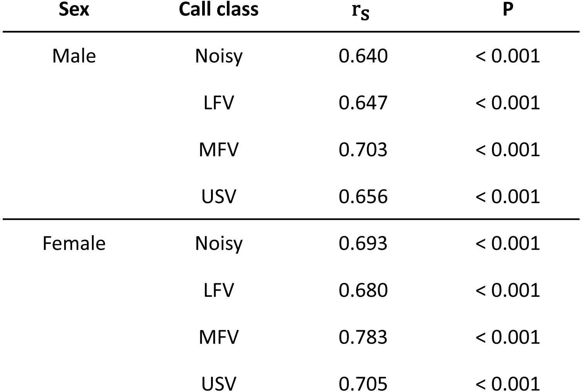The height and width of the screenshot is (392, 581).
Task: Select the 0.680 correlation value
Action: 363,290
